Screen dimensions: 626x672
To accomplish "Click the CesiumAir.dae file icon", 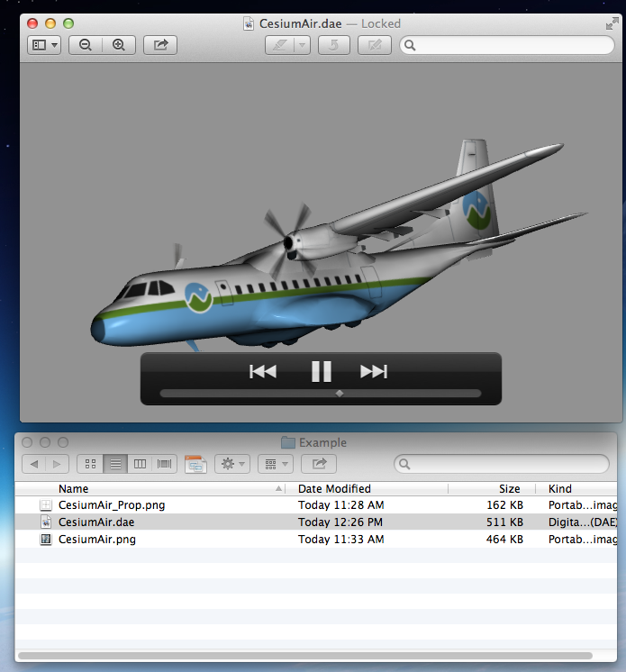I will [x=46, y=522].
